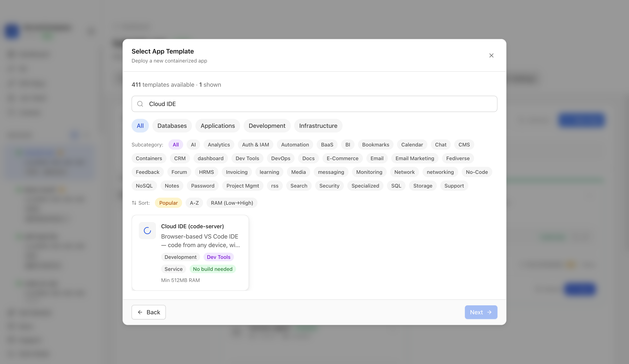The image size is (629, 364).
Task: Click the Cloud IDE template loading icon
Action: coord(147,231)
